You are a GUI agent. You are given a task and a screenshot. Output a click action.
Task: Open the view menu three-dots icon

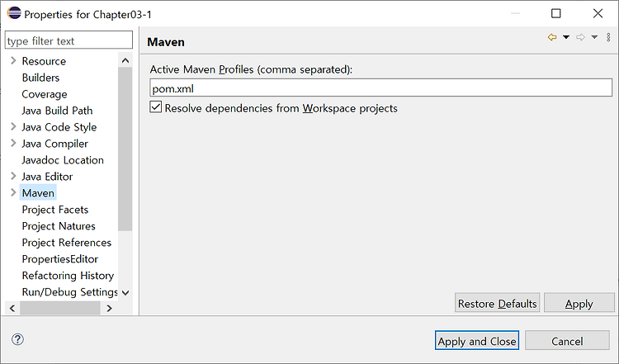608,37
